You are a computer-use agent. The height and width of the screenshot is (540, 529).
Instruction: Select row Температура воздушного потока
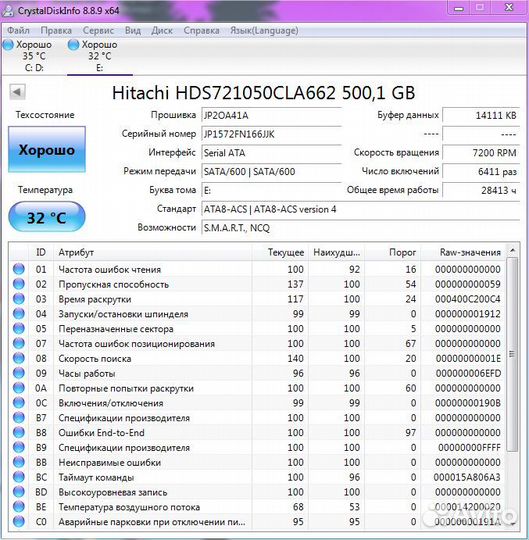tap(257, 507)
